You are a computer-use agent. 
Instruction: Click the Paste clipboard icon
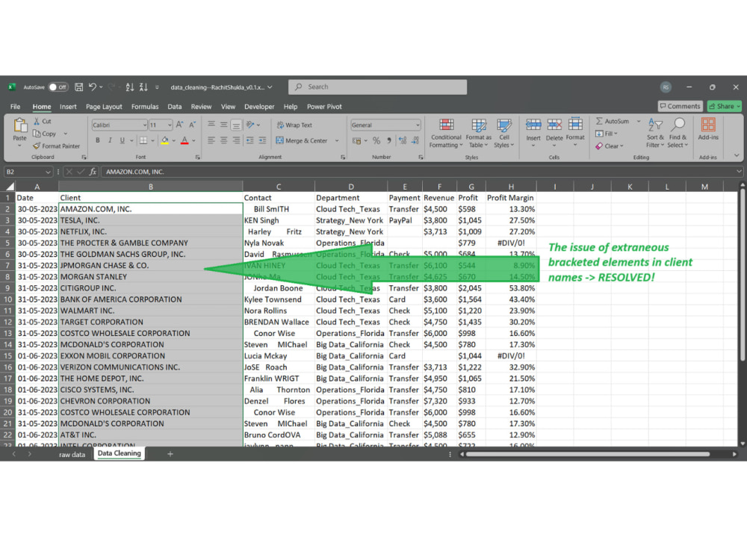[19, 125]
